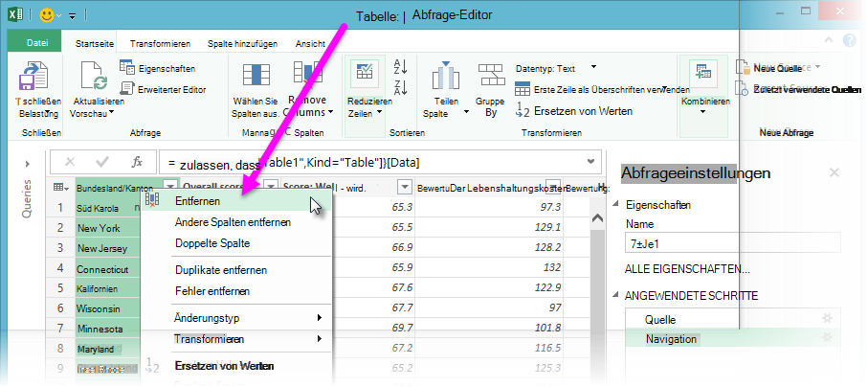868x387 pixels.
Task: Open the Aktualisieren Vorschau dropdown arrow
Action: [x=111, y=113]
